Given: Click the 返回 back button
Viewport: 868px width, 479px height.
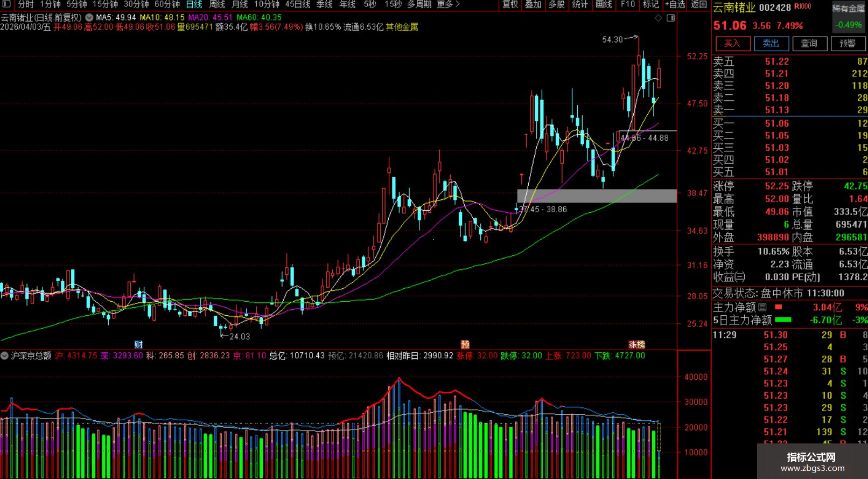Looking at the screenshot, I should click(698, 4).
